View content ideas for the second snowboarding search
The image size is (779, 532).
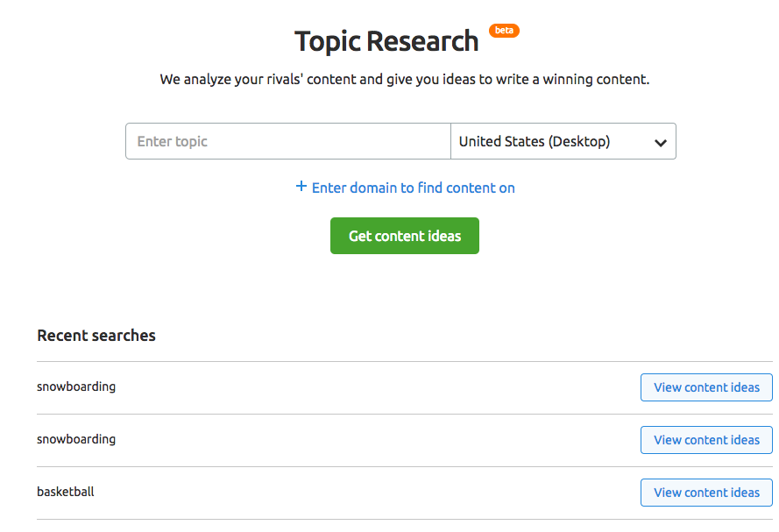(x=706, y=440)
